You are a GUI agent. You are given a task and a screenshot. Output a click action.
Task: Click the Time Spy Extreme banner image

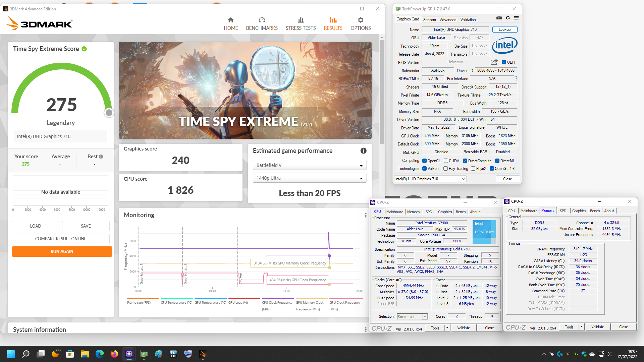point(245,90)
